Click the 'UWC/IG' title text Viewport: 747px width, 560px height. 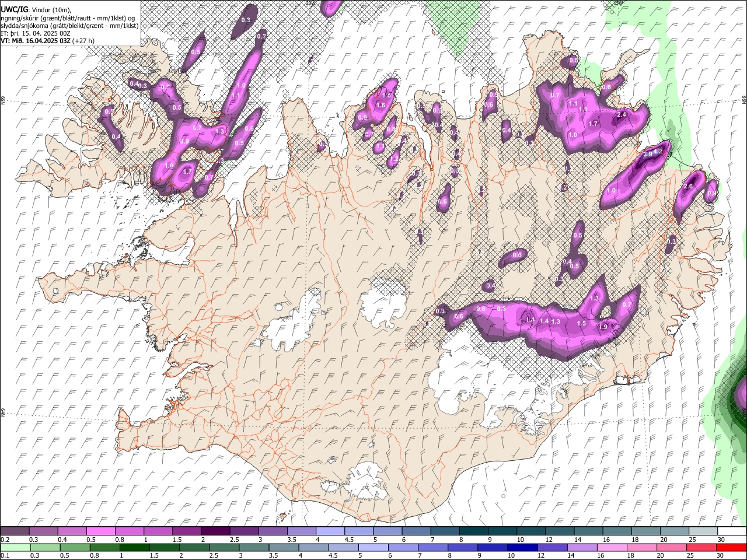coord(14,9)
